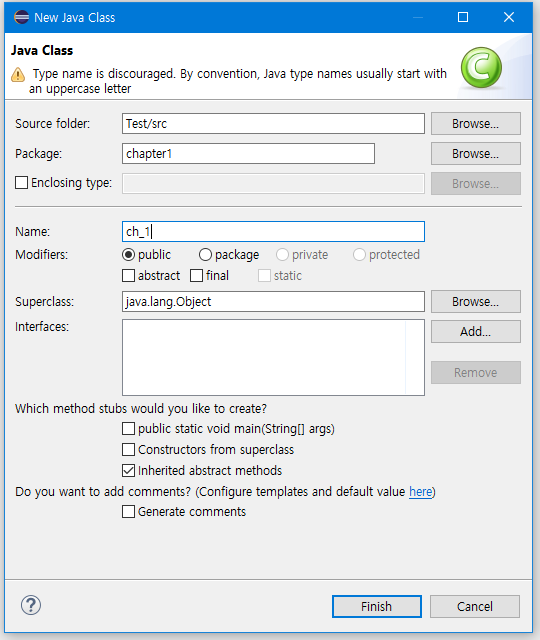Add an interface with Add... button
Screen dimensions: 540x640
(476, 331)
